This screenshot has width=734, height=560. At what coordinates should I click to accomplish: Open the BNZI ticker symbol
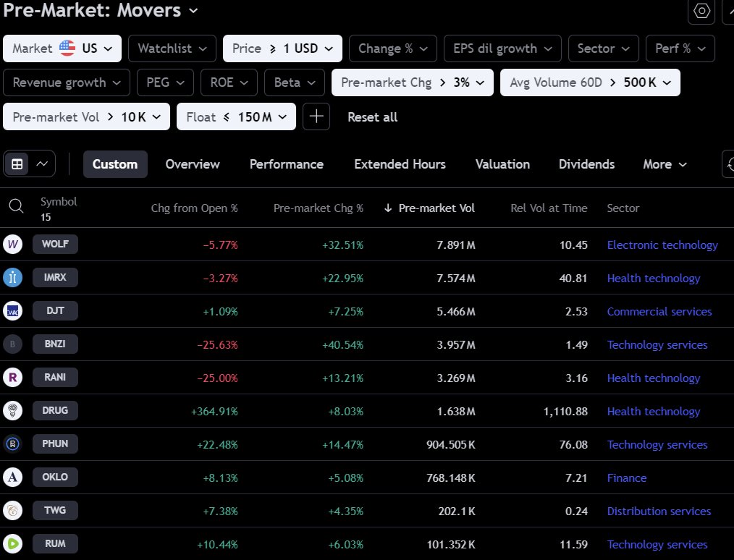pyautogui.click(x=55, y=344)
